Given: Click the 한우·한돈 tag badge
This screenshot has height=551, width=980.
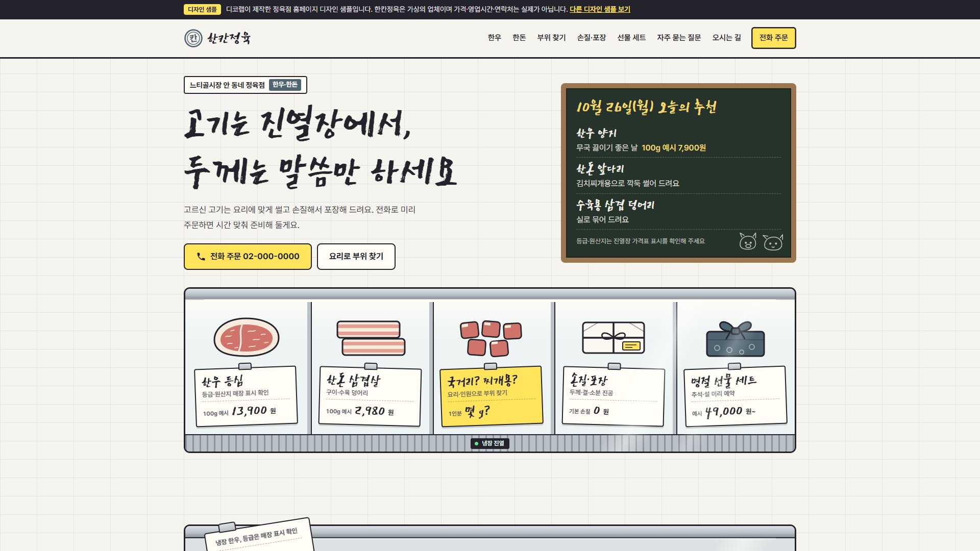Looking at the screenshot, I should [x=285, y=85].
